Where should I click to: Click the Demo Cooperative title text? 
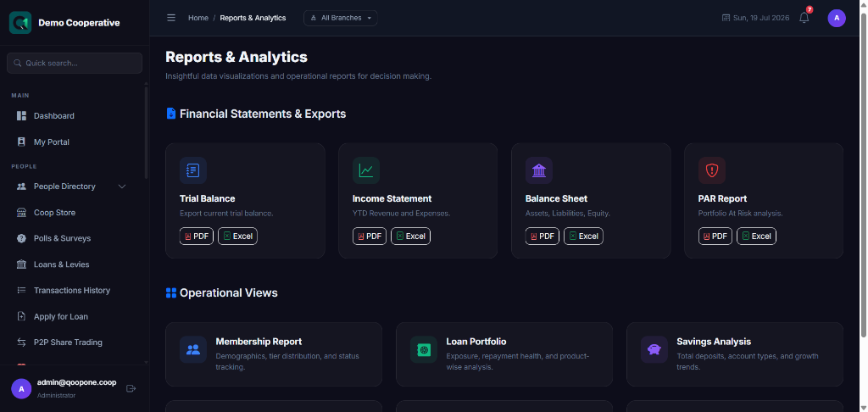coord(79,23)
